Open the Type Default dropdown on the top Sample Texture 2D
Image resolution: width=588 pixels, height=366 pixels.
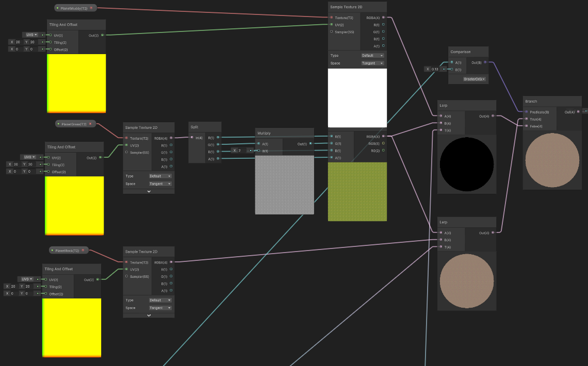(x=372, y=55)
